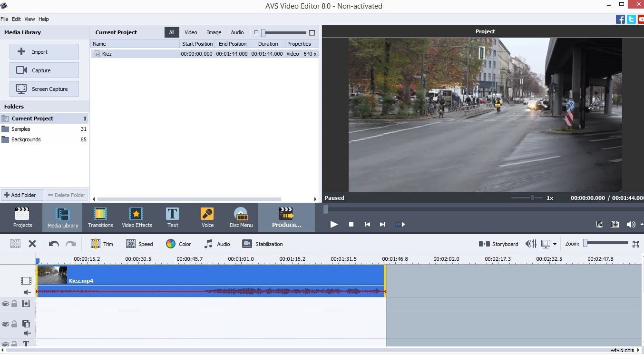The image size is (644, 355).
Task: Open the Edit menu
Action: 16,19
